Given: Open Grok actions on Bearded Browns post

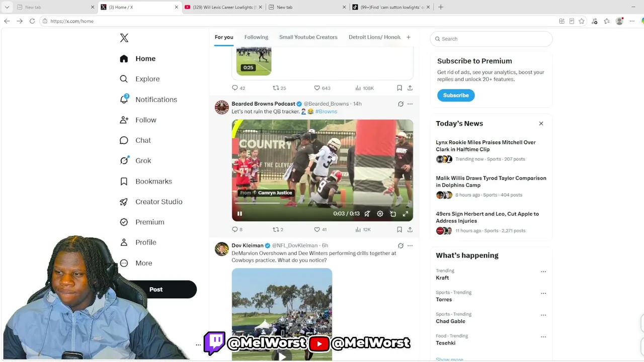Looking at the screenshot, I should point(400,104).
